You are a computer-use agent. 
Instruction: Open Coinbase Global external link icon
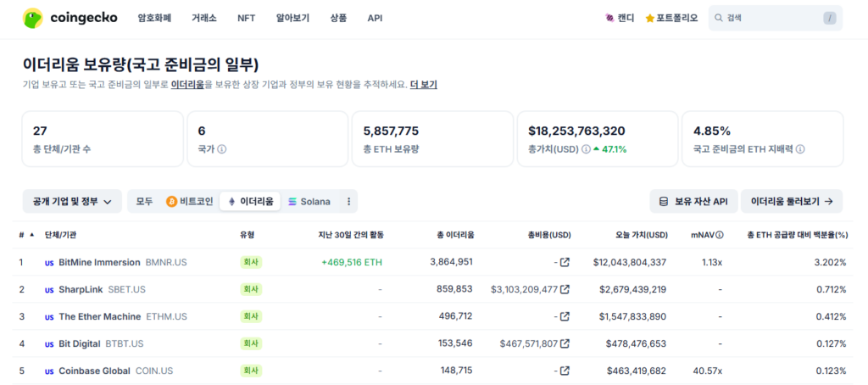pyautogui.click(x=565, y=371)
